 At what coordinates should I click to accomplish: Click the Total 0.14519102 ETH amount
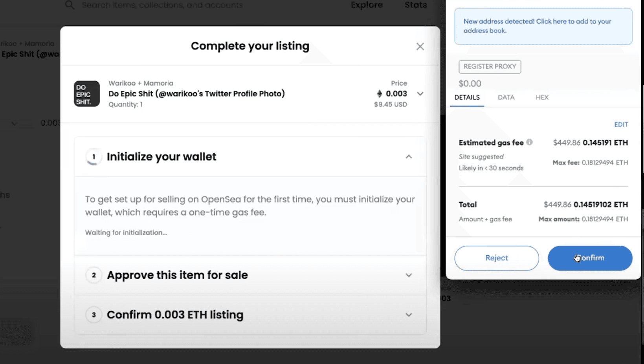point(601,205)
